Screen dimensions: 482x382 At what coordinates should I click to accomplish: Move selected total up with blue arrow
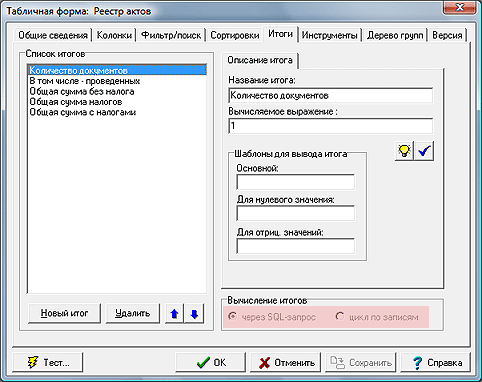(x=174, y=314)
